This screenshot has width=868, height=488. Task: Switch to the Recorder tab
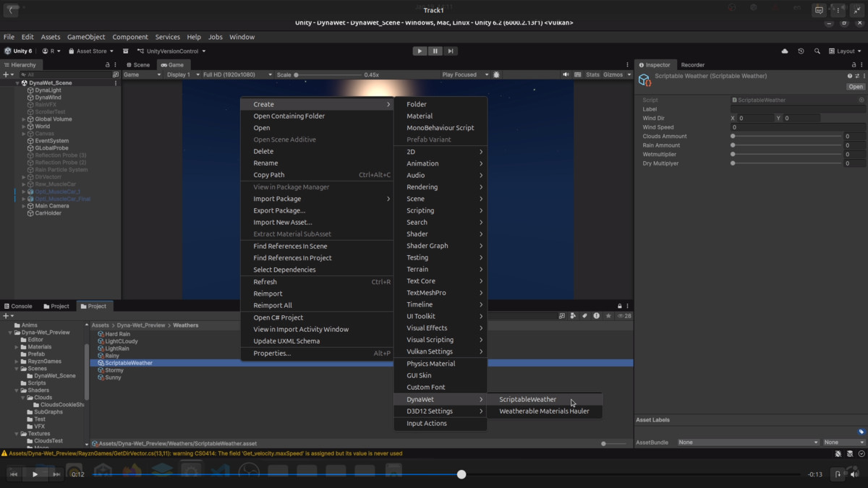tap(692, 65)
